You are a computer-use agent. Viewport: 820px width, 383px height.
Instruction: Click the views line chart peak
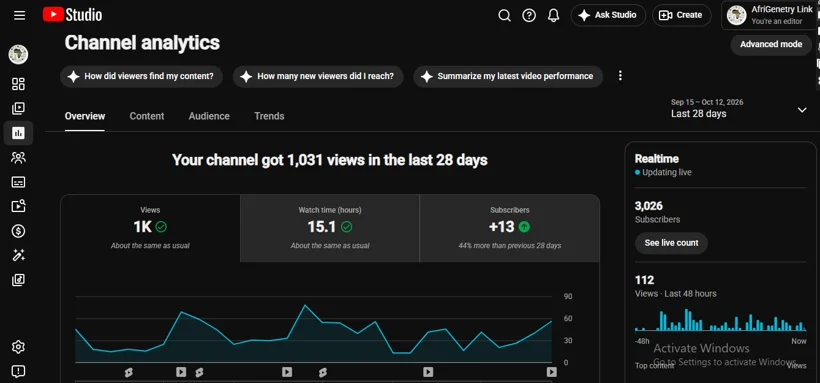(304, 306)
